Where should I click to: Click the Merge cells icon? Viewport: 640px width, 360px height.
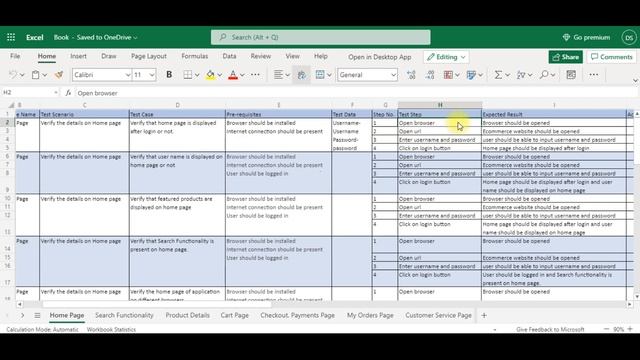(320, 75)
